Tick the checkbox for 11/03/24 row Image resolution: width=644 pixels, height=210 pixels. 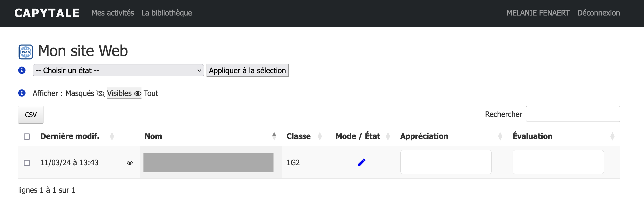pos(27,163)
